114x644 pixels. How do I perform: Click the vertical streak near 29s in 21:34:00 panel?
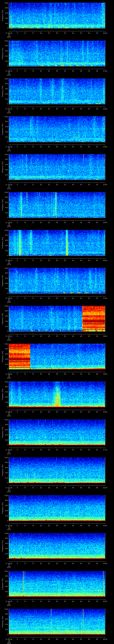(x=56, y=204)
